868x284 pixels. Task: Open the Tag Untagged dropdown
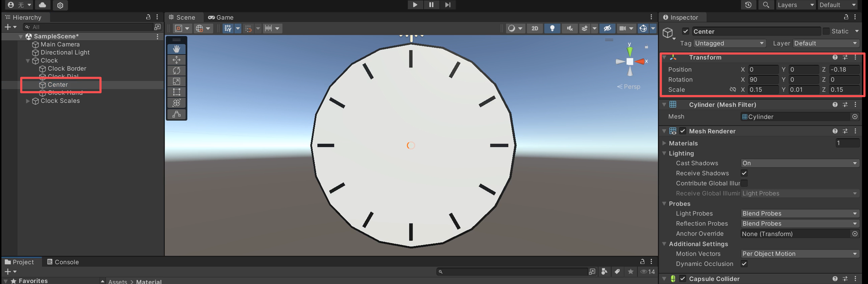click(729, 43)
